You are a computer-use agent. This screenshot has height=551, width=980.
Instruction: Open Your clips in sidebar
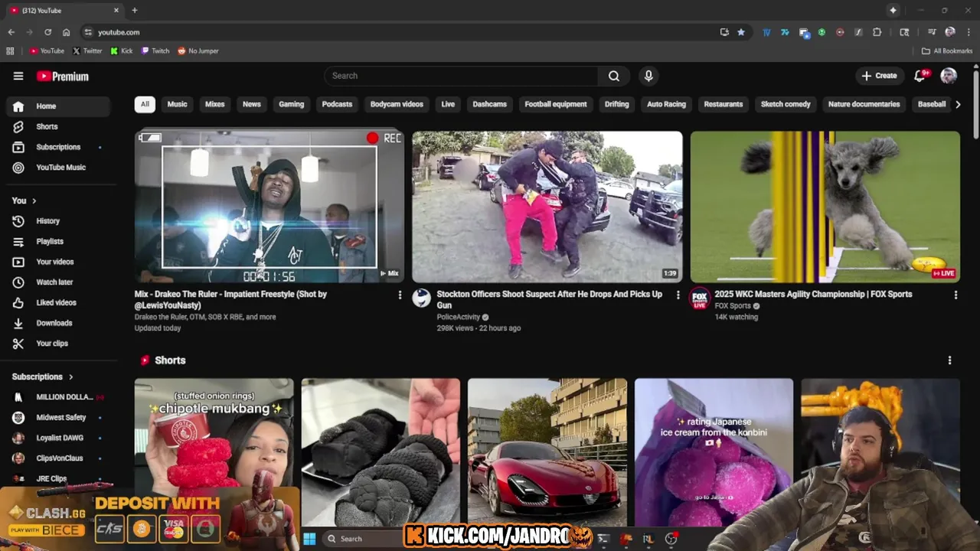(x=58, y=344)
